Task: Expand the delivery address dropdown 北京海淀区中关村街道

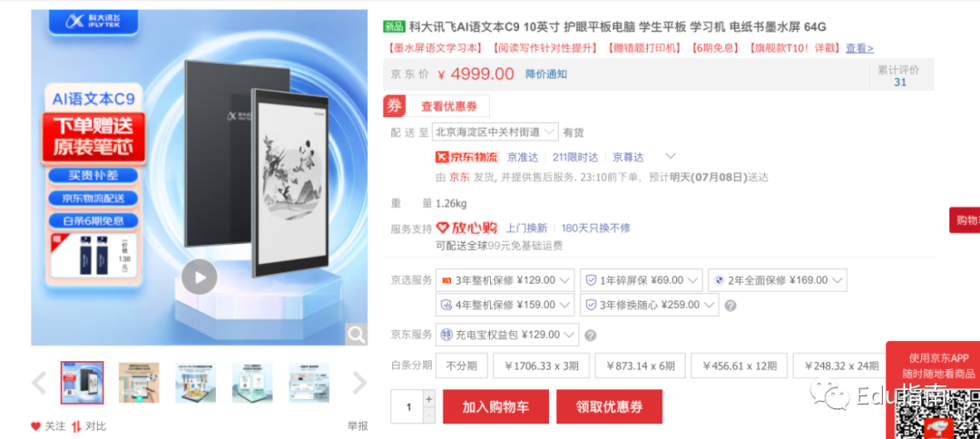Action: click(495, 132)
